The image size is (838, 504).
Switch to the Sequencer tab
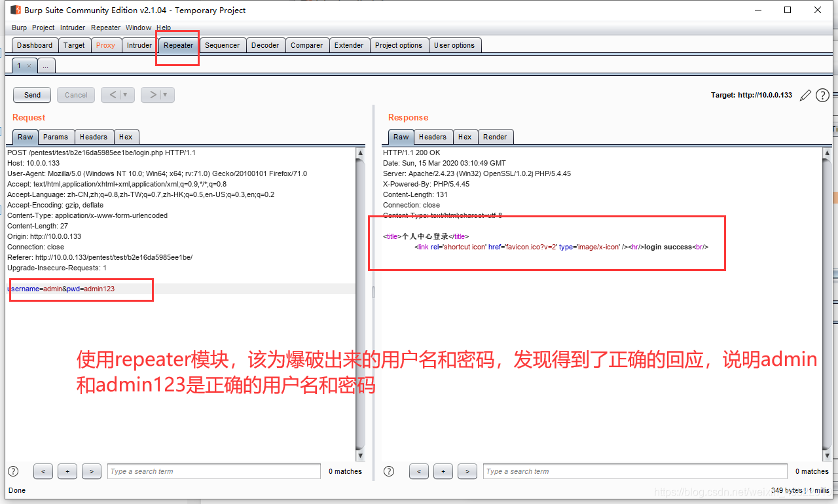point(222,45)
